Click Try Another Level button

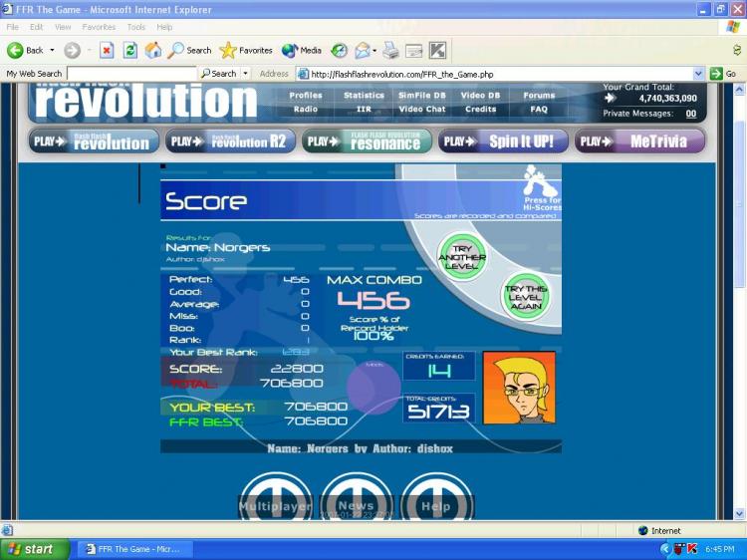[461, 257]
